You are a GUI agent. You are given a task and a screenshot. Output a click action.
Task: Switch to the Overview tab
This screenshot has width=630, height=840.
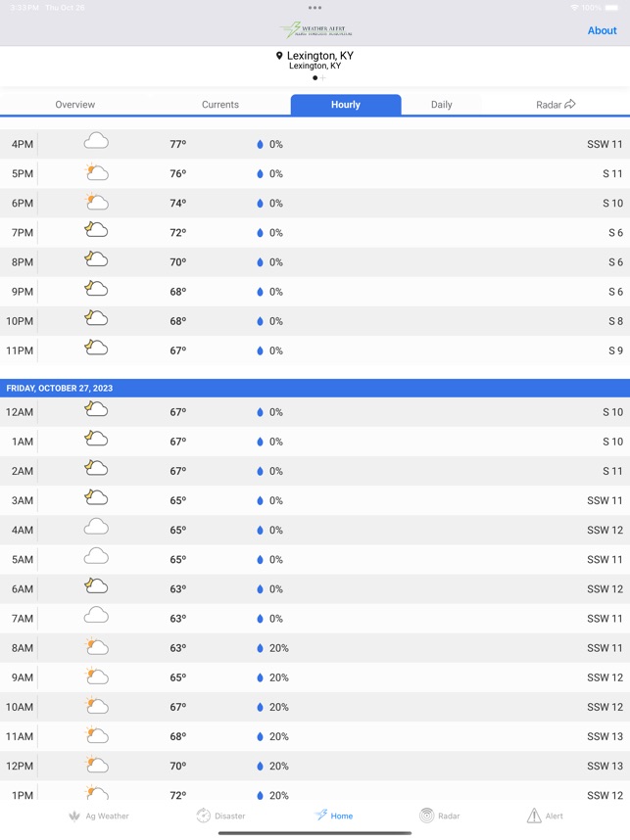75,105
